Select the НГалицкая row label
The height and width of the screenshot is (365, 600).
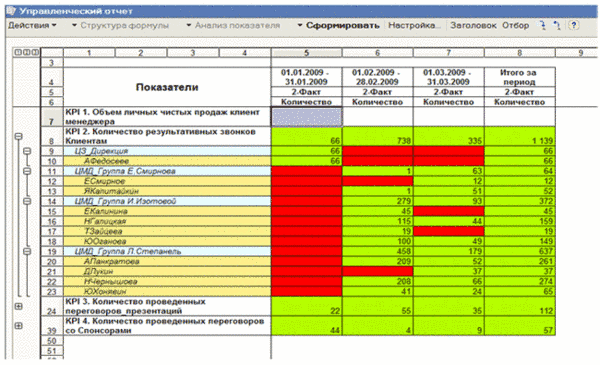(167, 221)
